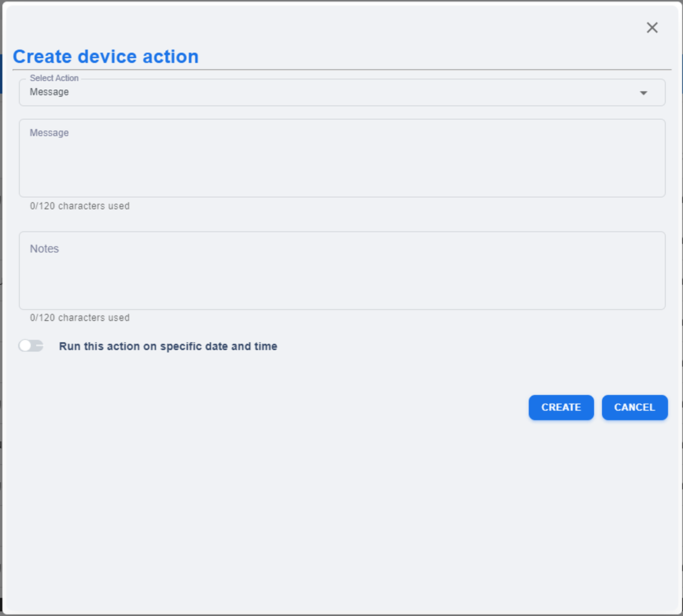Enable the scheduled date and time switch
The height and width of the screenshot is (616, 683).
[x=31, y=346]
